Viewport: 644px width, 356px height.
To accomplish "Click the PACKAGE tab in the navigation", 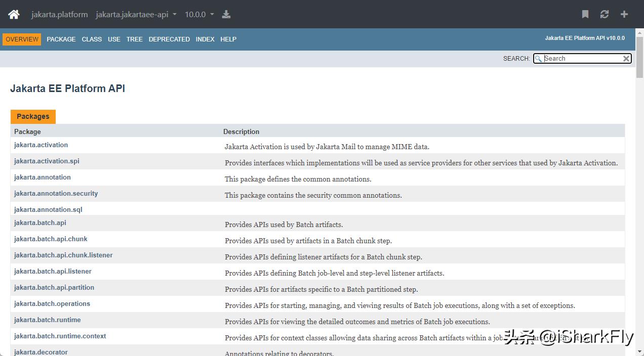I will [61, 39].
